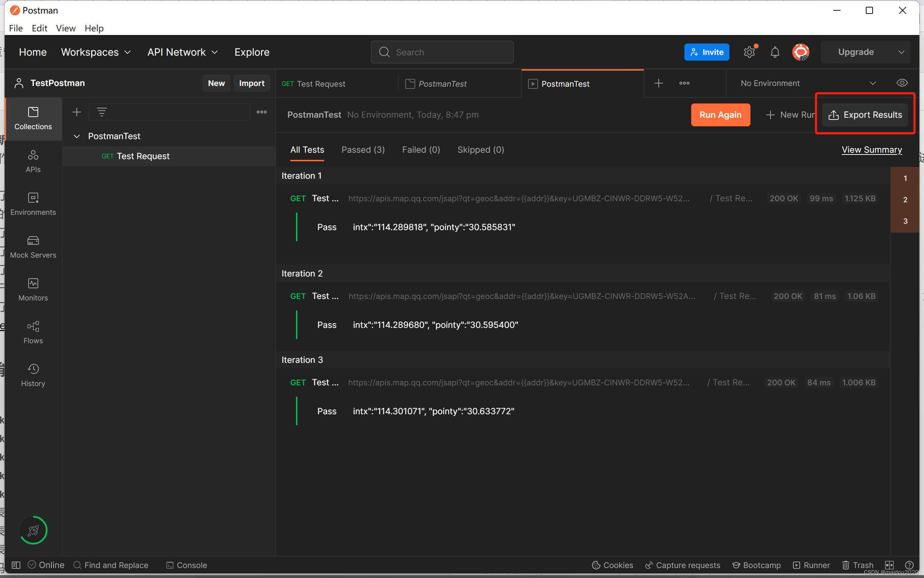This screenshot has width=924, height=578.
Task: Open the APIs panel icon
Action: point(32,160)
